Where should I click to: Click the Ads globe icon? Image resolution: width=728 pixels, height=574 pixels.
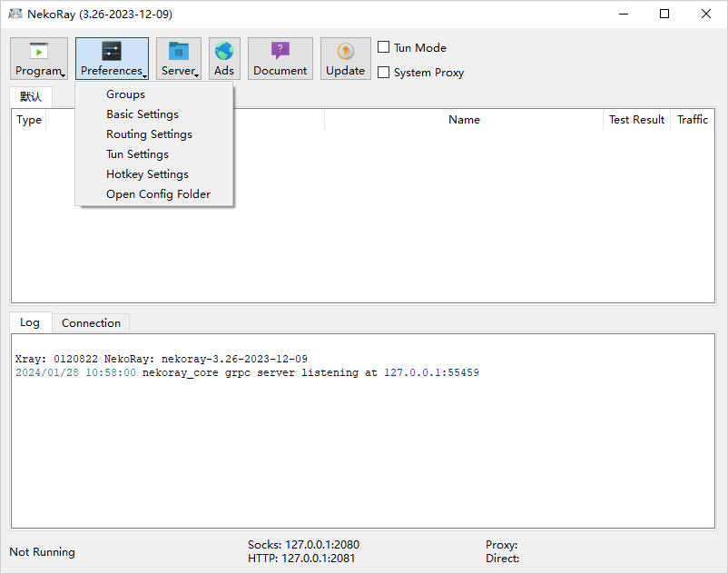tap(224, 51)
